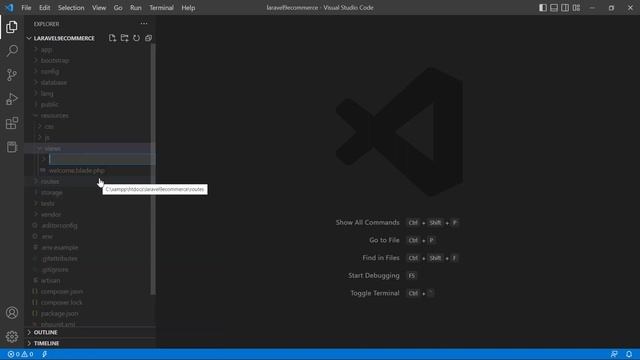Open the Run and Debug view icon
The width and height of the screenshot is (640, 360).
pyautogui.click(x=12, y=99)
